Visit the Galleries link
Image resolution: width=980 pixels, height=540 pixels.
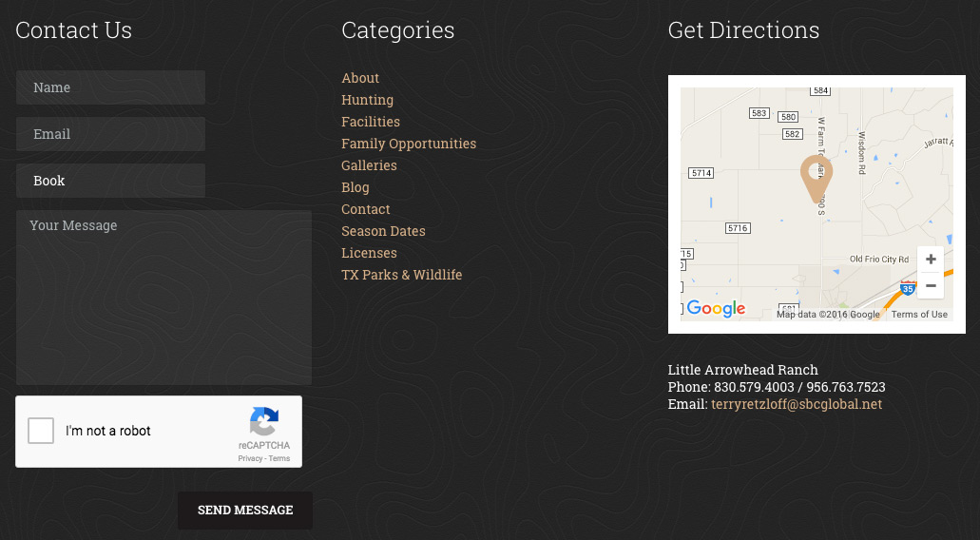click(x=369, y=165)
